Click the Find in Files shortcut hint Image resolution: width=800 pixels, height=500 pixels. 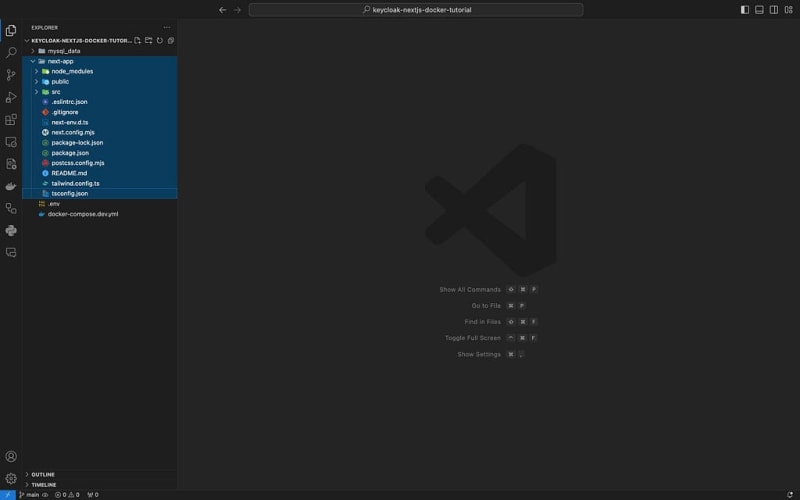click(501, 322)
